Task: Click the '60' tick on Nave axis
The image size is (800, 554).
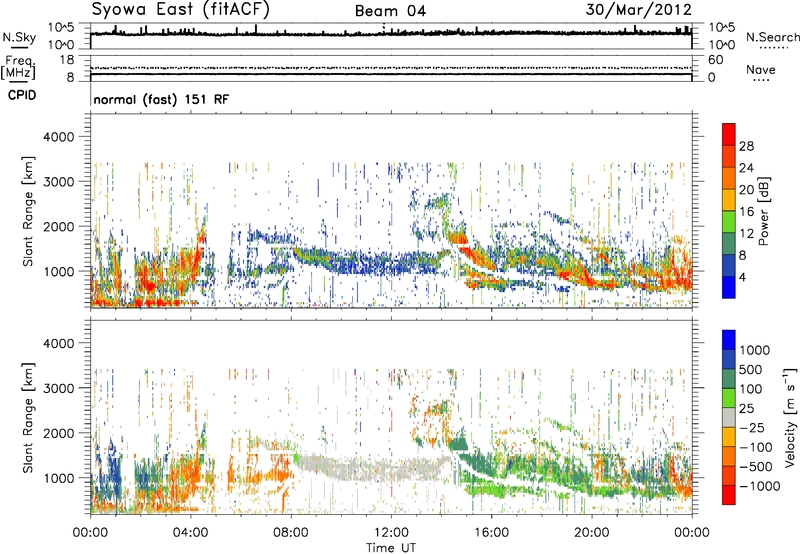Action: click(716, 60)
